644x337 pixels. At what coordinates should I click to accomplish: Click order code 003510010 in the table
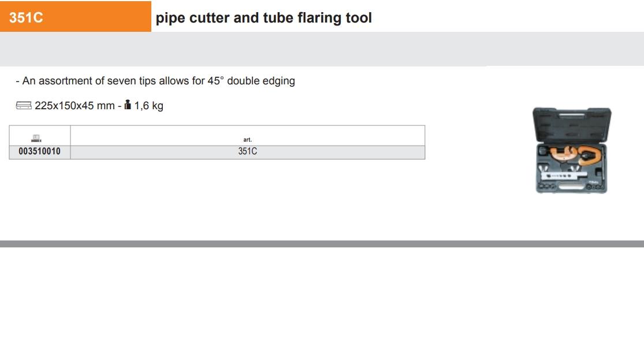40,152
